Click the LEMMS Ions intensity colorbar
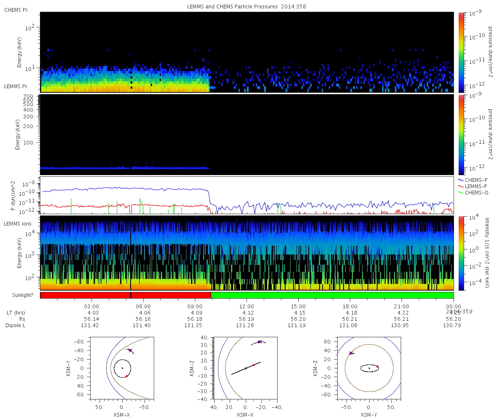 (461, 253)
